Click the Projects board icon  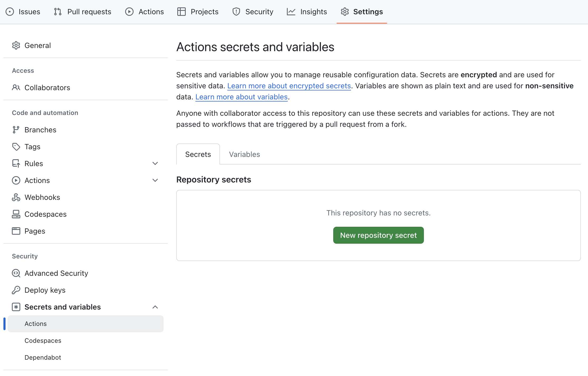(x=181, y=12)
